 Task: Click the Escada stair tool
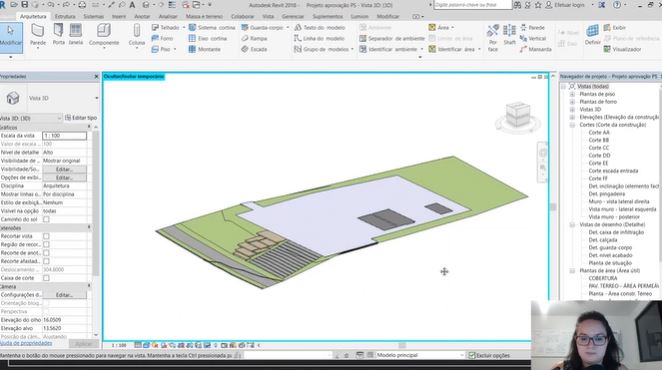(x=254, y=49)
